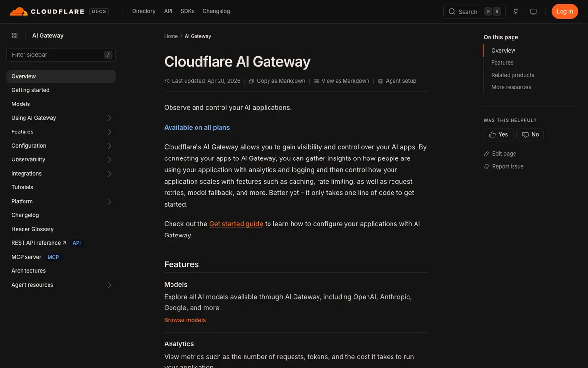Click the Cloudflare logo
The height and width of the screenshot is (368, 588).
[x=47, y=11]
